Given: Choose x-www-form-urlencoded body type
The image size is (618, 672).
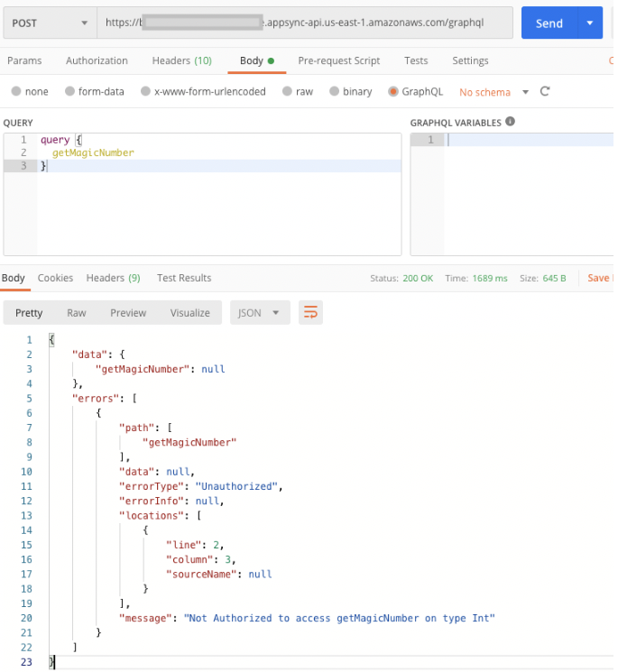Looking at the screenshot, I should click(146, 91).
